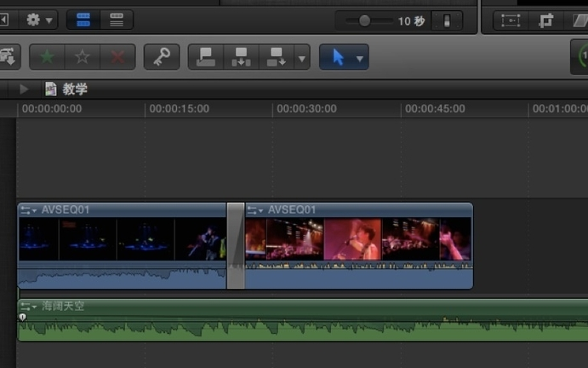588x368 pixels.
Task: Click the gray star Unrate button
Action: (x=83, y=57)
